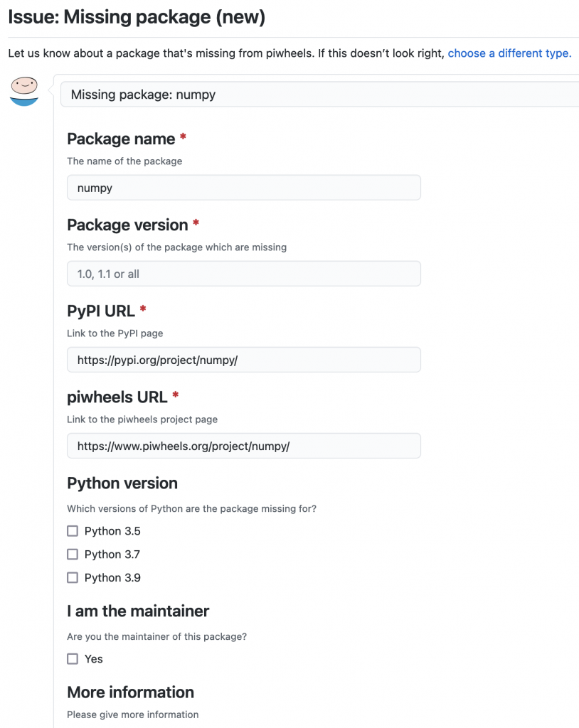This screenshot has width=579, height=728.
Task: Click the 'Yes' label next to checkbox
Action: pos(93,659)
